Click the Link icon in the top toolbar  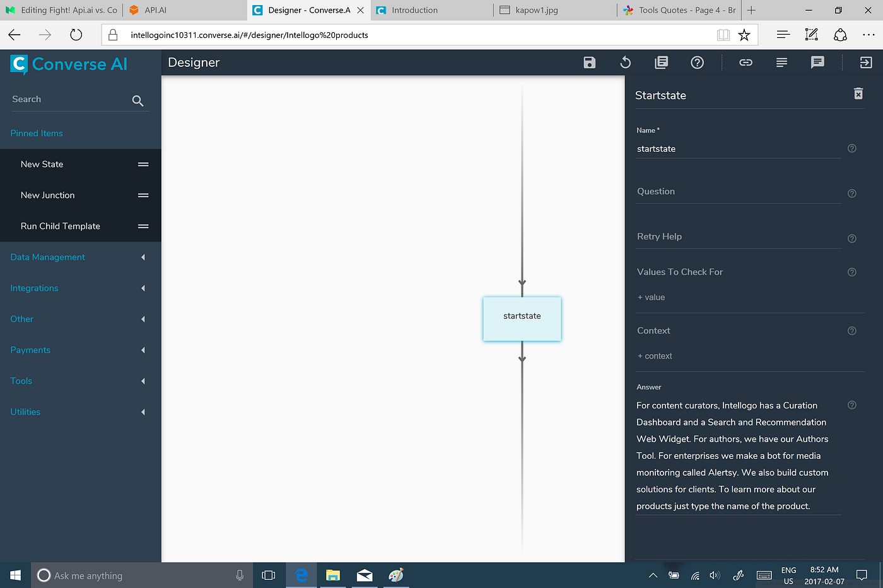746,62
